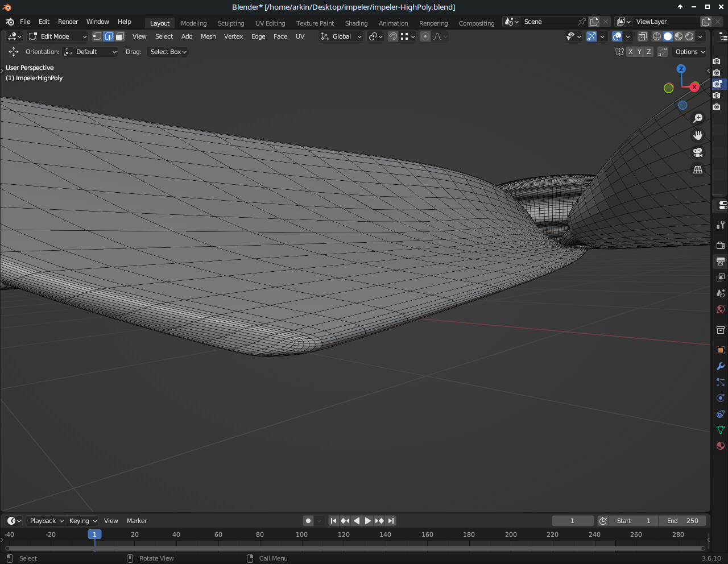Open the Mesh menu in viewport header
Image resolution: width=728 pixels, height=564 pixels.
coord(208,36)
